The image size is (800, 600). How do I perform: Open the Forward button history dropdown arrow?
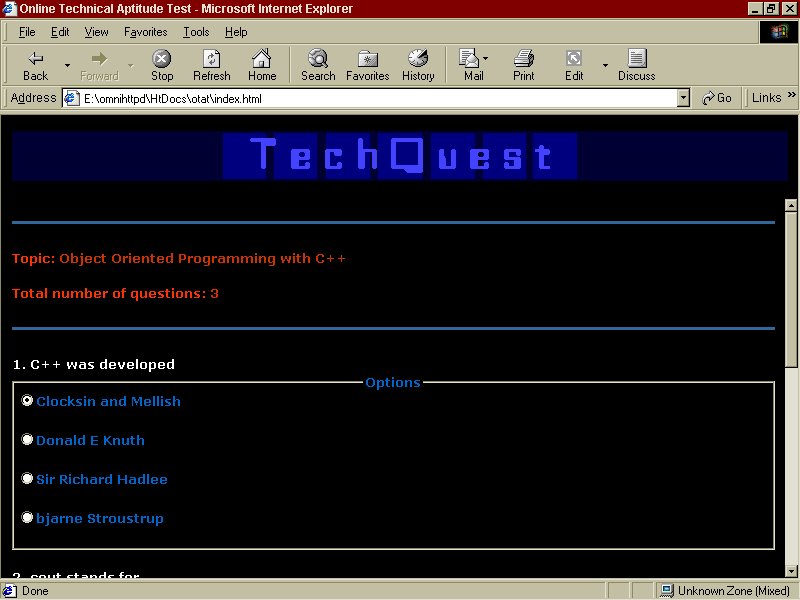coord(131,65)
